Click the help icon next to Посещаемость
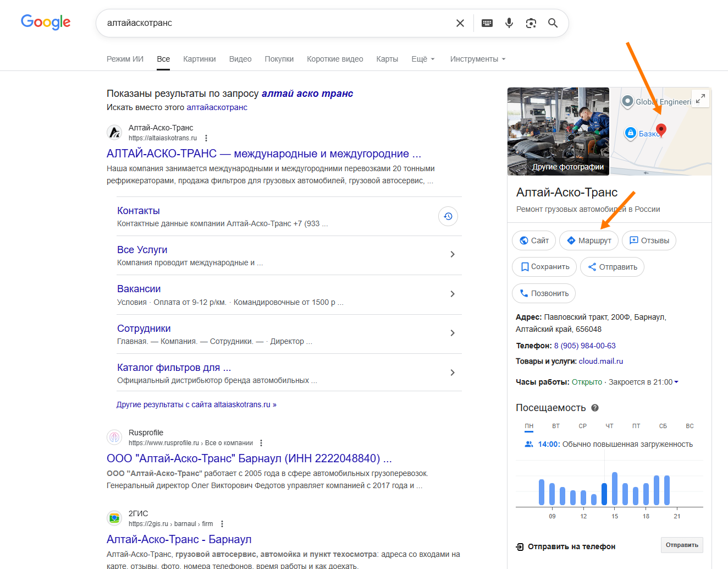 595,408
